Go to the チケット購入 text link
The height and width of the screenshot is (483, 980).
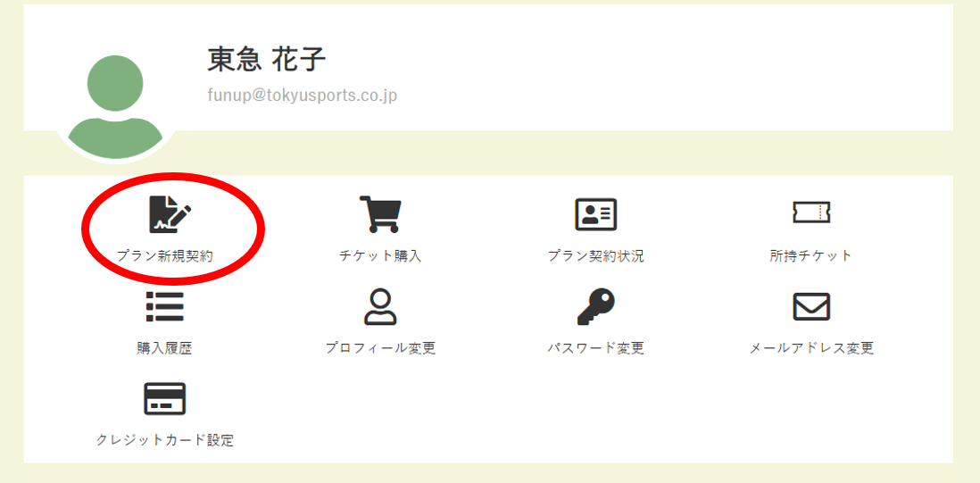coord(380,255)
